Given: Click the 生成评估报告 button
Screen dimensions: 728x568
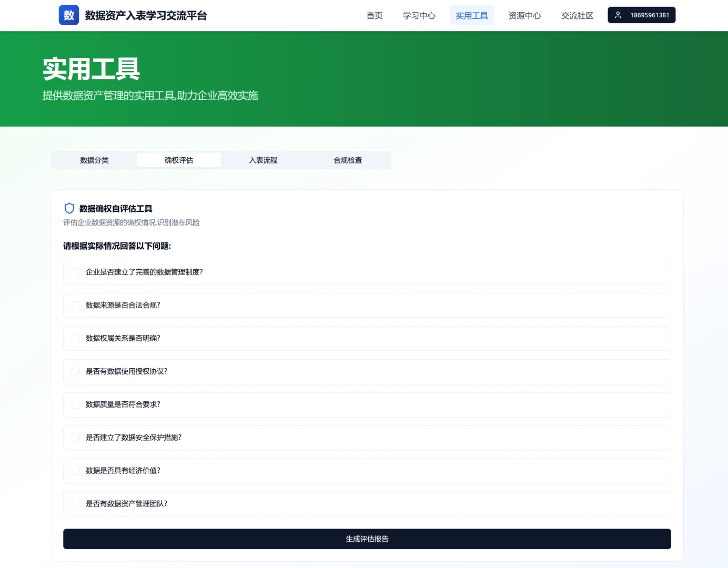Looking at the screenshot, I should click(367, 539).
